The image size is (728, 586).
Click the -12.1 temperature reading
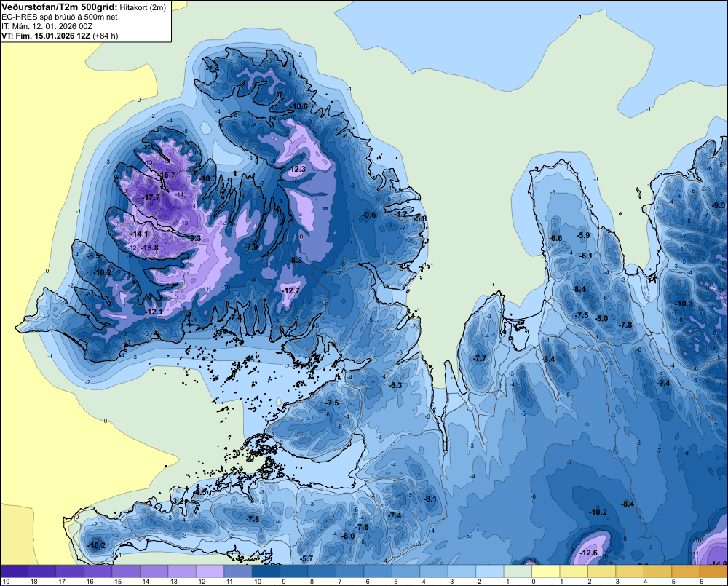[x=154, y=312]
